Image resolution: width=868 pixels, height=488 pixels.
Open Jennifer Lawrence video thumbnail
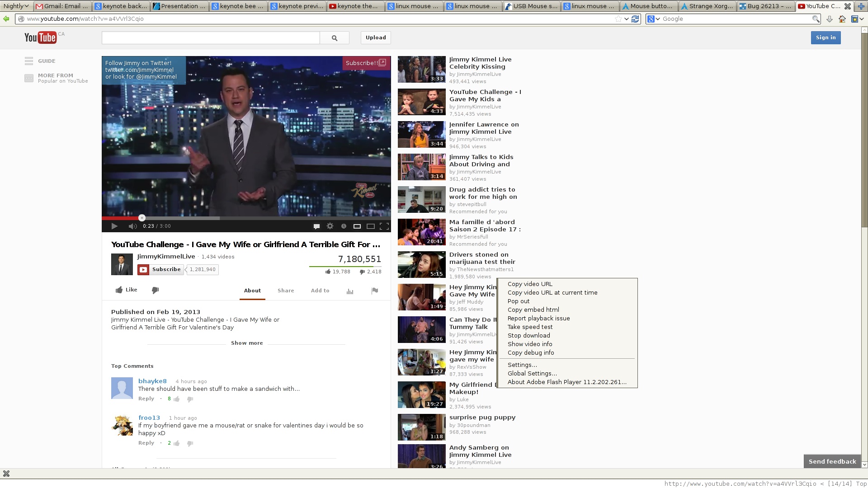[421, 135]
